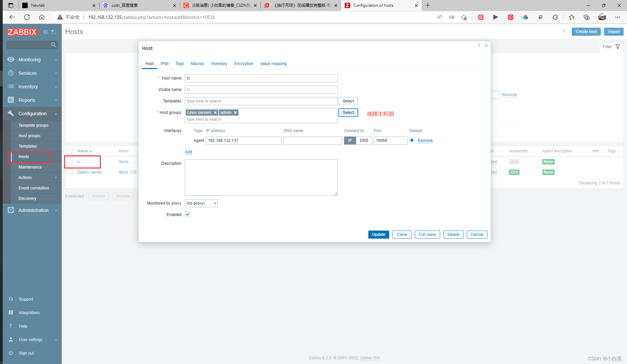Click the Create host button
Screen dimensions: 627x364
pos(586,32)
